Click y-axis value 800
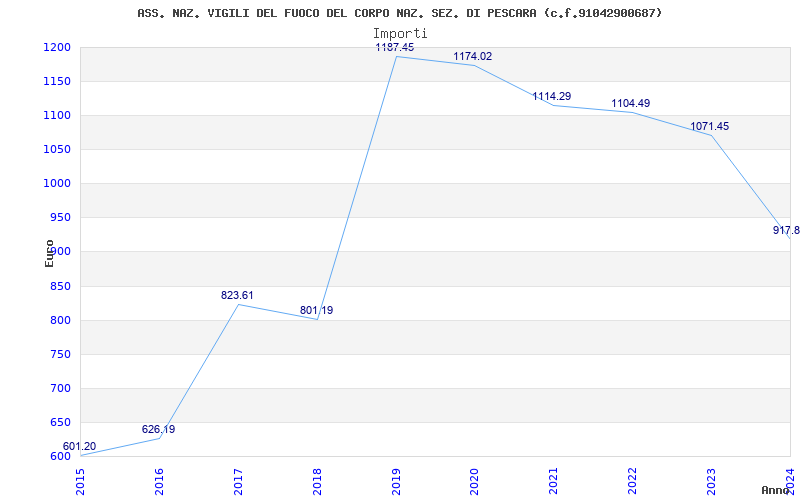 click(60, 320)
